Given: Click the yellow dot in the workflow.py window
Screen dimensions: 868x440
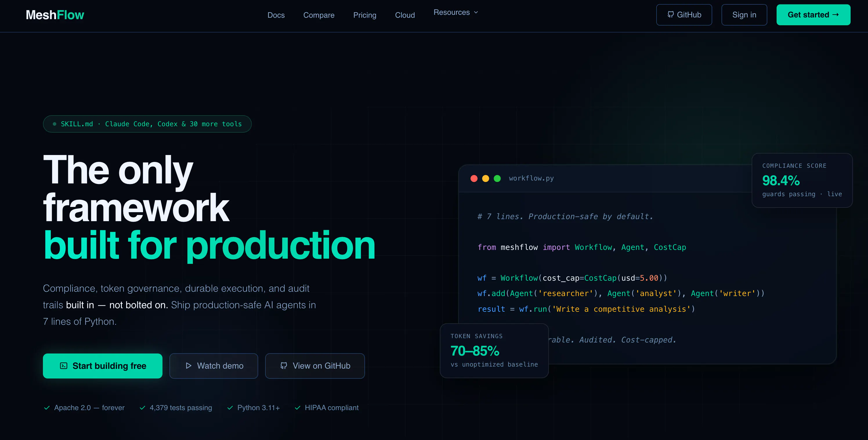Looking at the screenshot, I should coord(486,178).
